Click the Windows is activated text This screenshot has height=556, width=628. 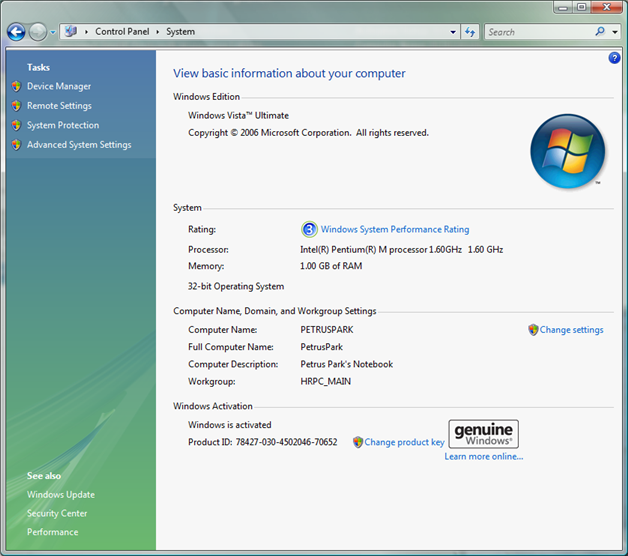(229, 425)
